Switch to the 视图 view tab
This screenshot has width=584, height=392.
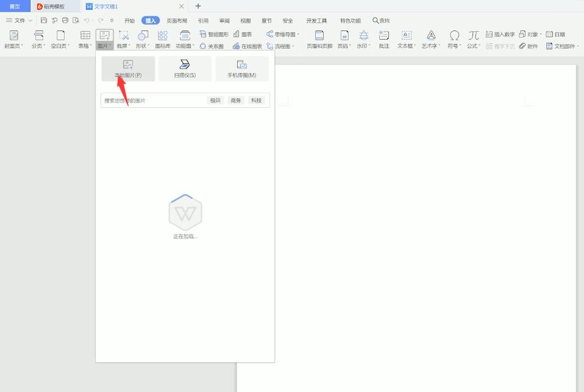tap(246, 21)
